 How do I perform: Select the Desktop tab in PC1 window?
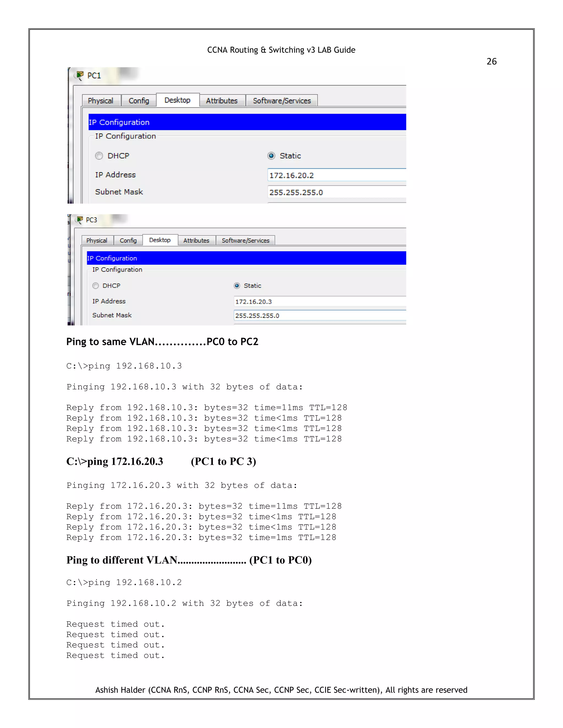[177, 100]
